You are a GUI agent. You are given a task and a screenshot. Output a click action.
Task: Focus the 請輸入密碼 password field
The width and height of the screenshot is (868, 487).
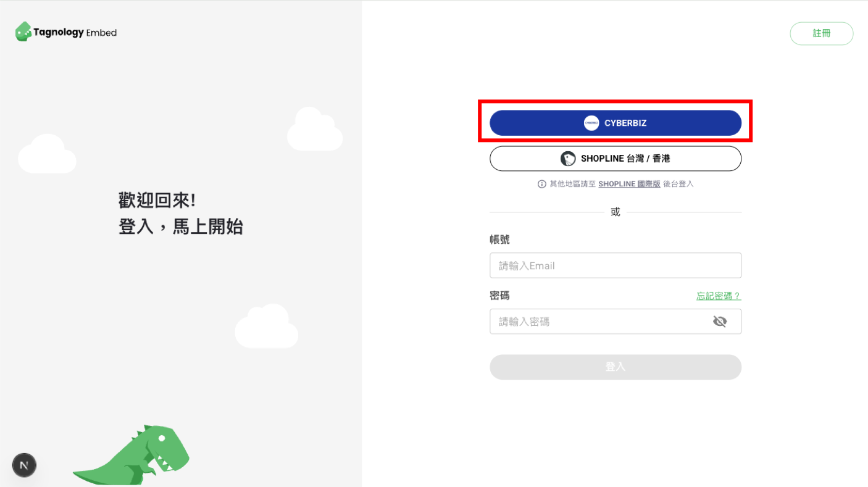(616, 322)
